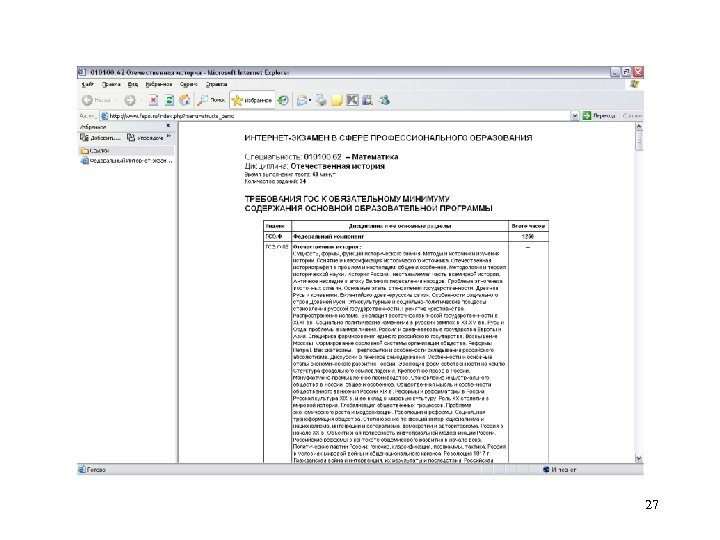Toggle the Favorites (Избранное) star button
Image resolution: width=720 pixels, height=540 pixels.
252,100
